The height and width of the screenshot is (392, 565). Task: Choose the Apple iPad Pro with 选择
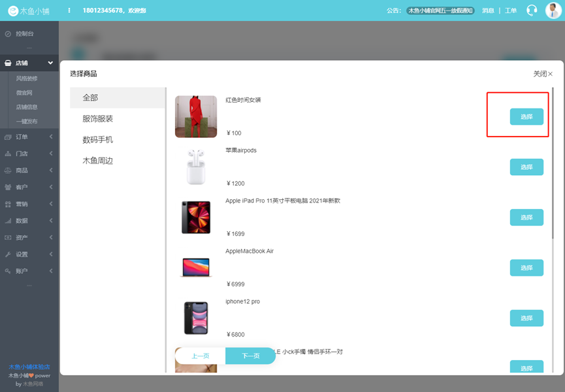[526, 218]
